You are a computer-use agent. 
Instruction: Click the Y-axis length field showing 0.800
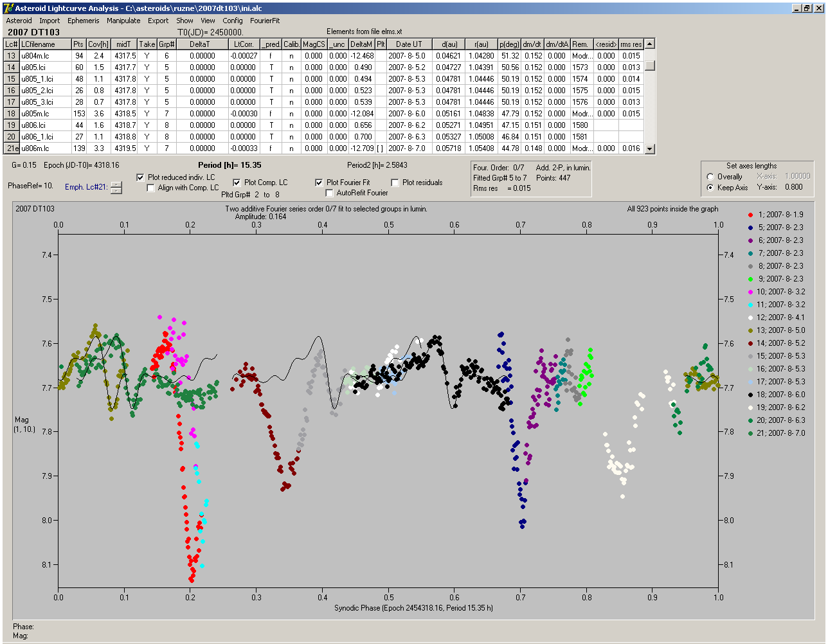point(793,187)
